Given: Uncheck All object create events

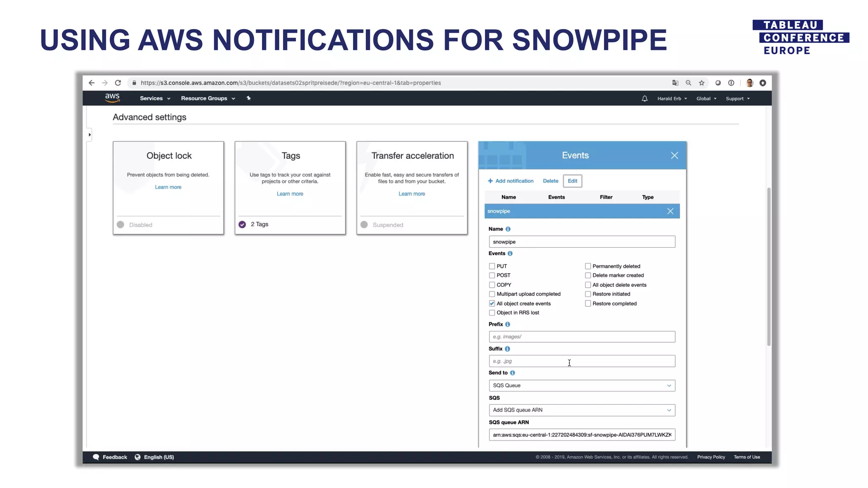Looking at the screenshot, I should [x=492, y=304].
